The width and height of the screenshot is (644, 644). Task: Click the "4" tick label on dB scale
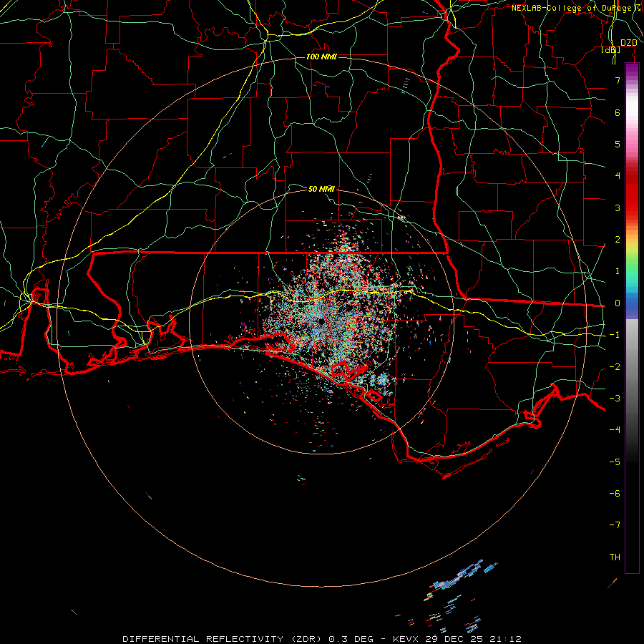point(618,176)
